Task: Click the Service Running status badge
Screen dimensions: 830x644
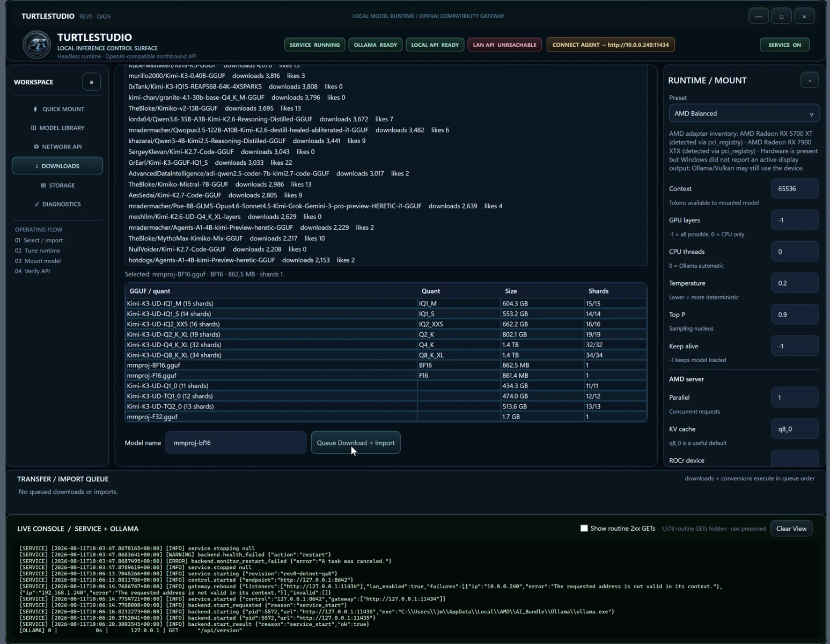Action: pos(314,45)
